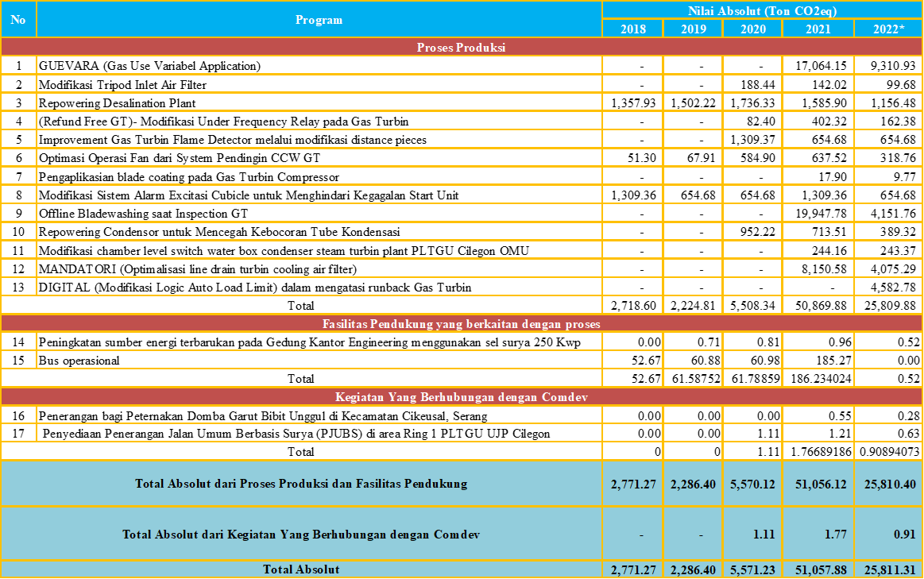Select the cell containing 51,056.12
Screen dimensions: 924x579
[818, 483]
